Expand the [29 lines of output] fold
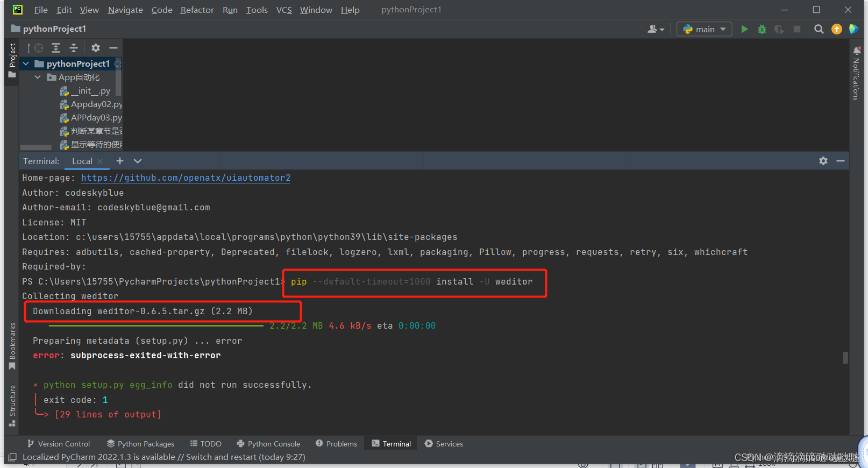The image size is (868, 468). pyautogui.click(x=108, y=415)
